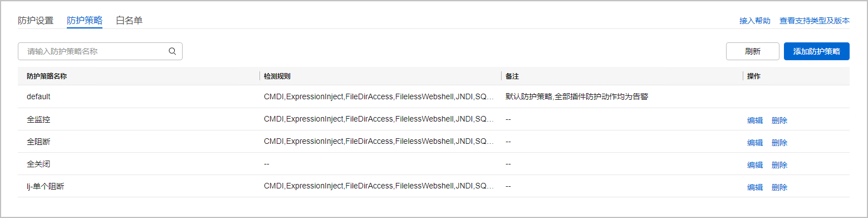This screenshot has height=218, width=868.
Task: Open the 白名单 tab
Action: click(x=129, y=21)
